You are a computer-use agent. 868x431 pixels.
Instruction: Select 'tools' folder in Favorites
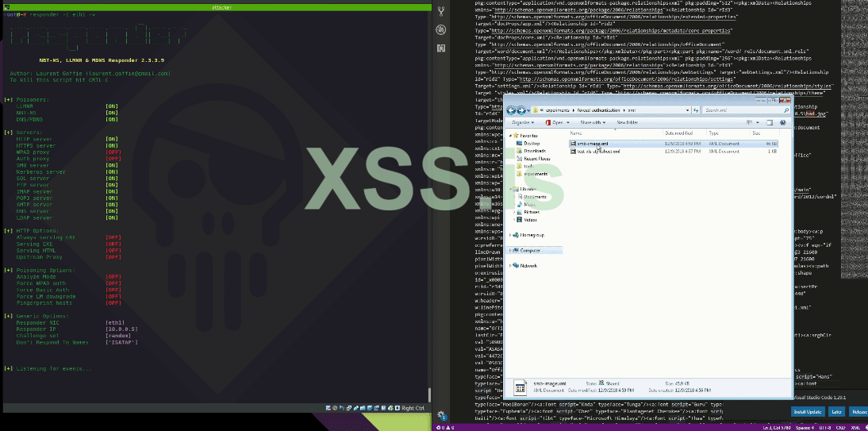point(528,166)
